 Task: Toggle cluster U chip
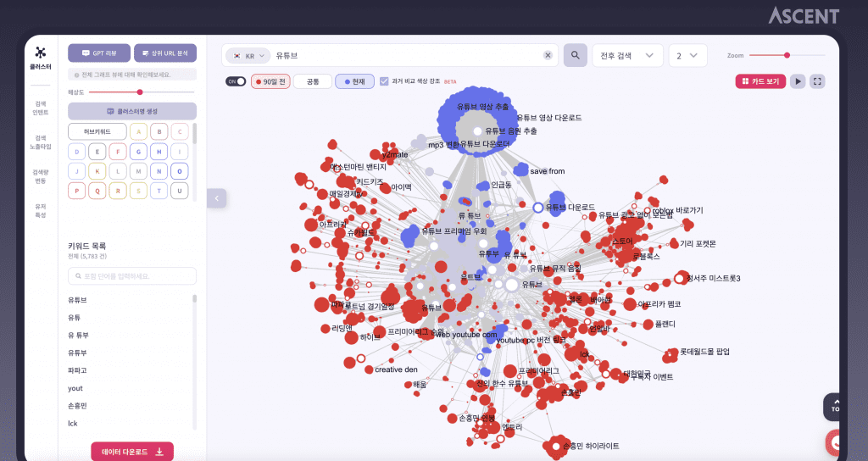[x=180, y=191]
